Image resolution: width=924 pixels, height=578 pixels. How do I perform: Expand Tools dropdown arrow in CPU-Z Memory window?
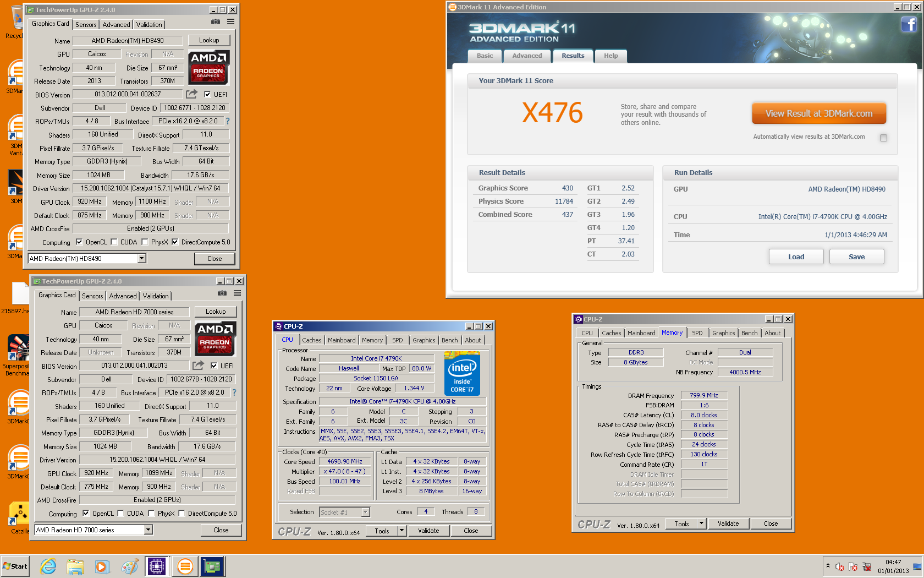701,524
